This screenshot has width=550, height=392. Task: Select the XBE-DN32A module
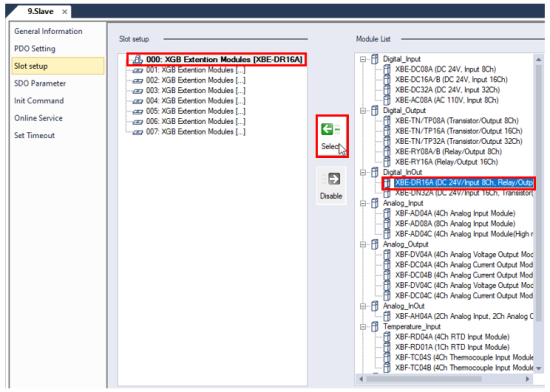(x=464, y=193)
